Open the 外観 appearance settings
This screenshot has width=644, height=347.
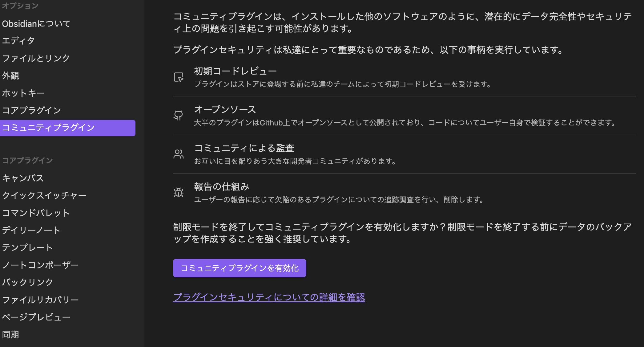[x=11, y=76]
